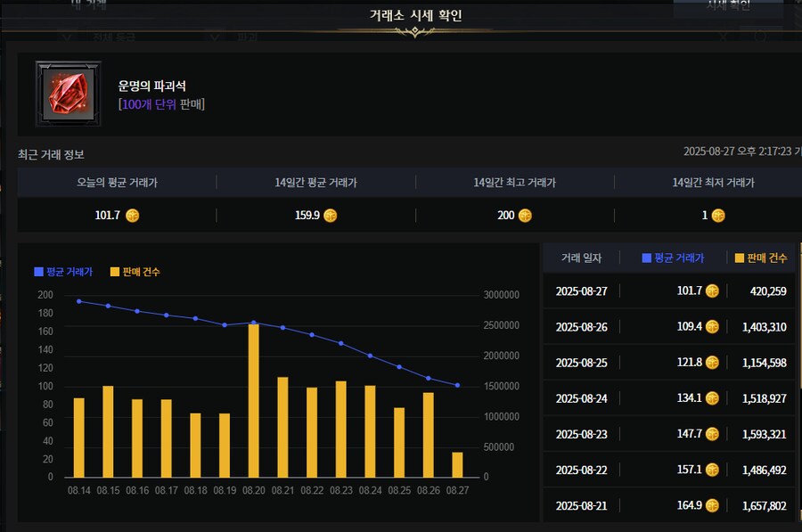
Task: Click the table price value 121.8
Action: 690,362
